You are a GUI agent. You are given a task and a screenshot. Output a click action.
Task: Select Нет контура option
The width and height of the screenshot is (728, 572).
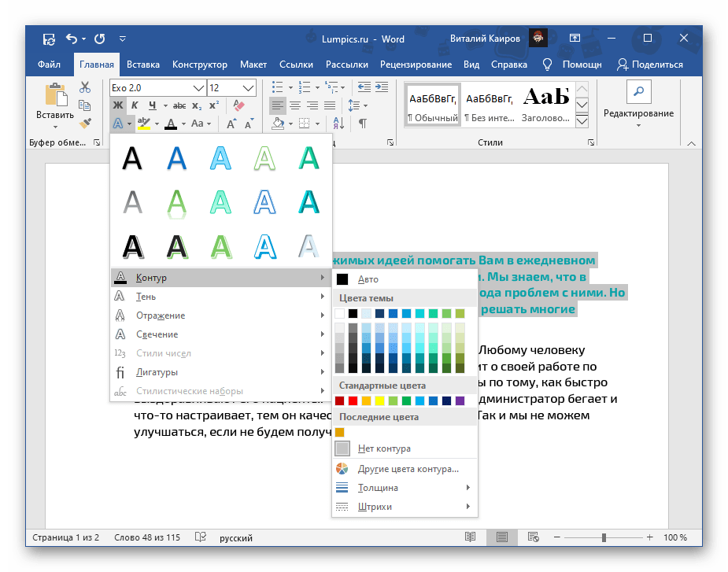[405, 448]
